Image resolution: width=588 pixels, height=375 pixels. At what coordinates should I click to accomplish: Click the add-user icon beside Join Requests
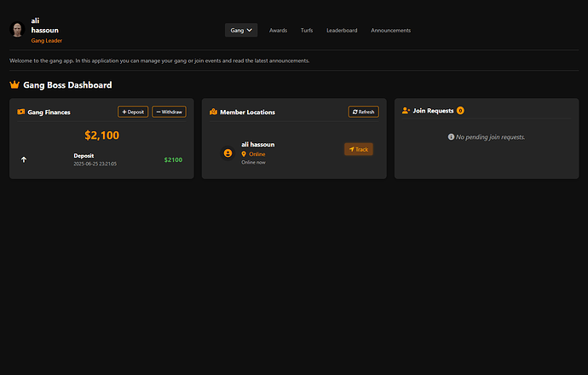pyautogui.click(x=406, y=111)
